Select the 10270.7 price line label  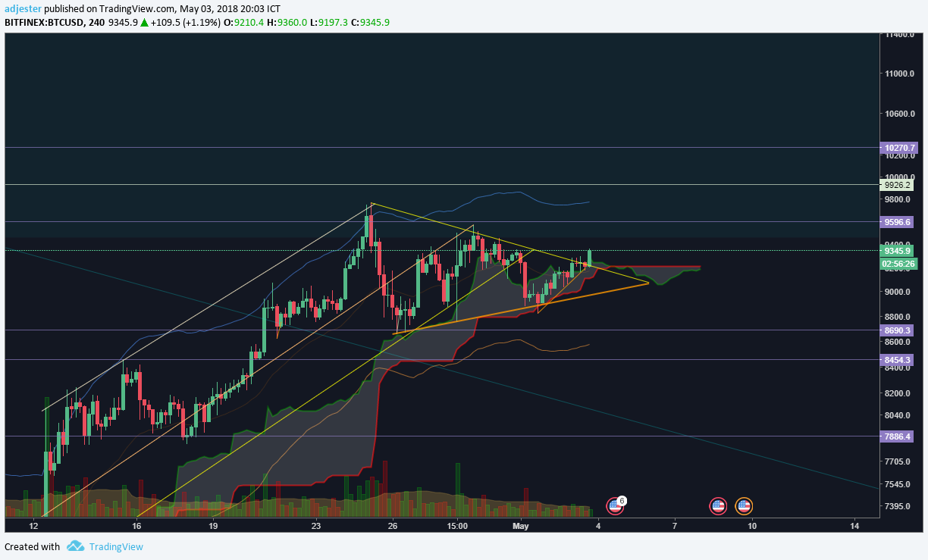pyautogui.click(x=899, y=148)
